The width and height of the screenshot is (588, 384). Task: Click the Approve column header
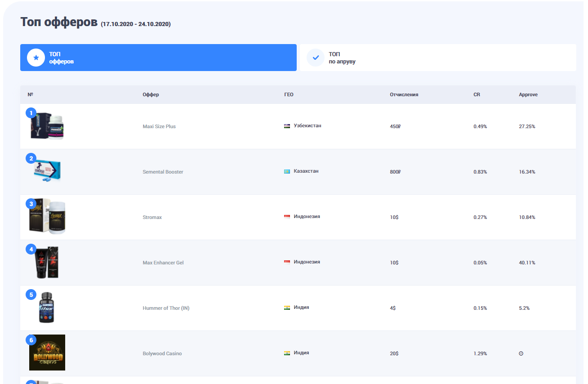click(528, 94)
